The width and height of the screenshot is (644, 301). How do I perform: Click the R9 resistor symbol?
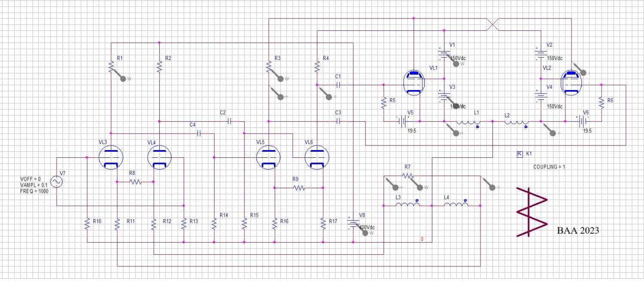[x=298, y=188]
